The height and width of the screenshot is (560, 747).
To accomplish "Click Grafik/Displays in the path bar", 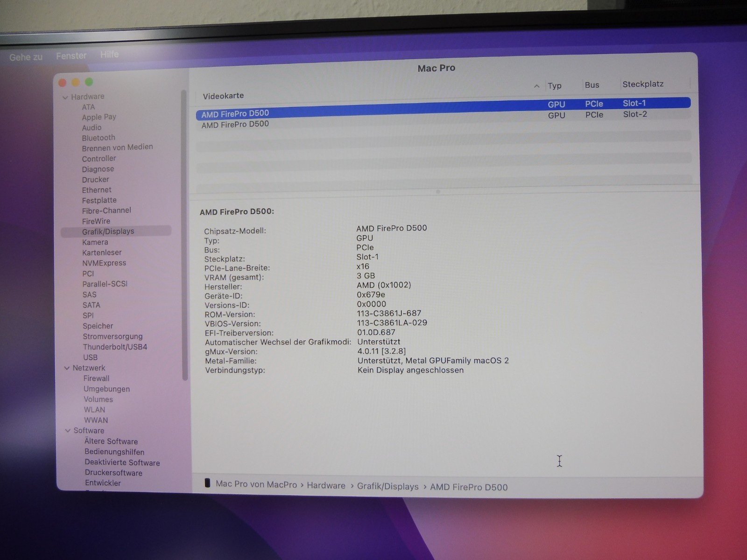I will coord(388,487).
